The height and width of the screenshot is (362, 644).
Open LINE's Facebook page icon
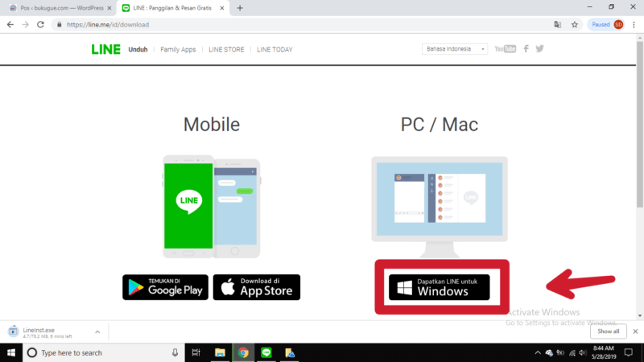526,49
